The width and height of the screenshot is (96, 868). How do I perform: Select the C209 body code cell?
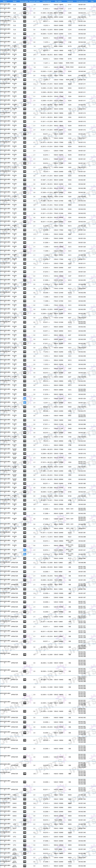coord(70,13)
